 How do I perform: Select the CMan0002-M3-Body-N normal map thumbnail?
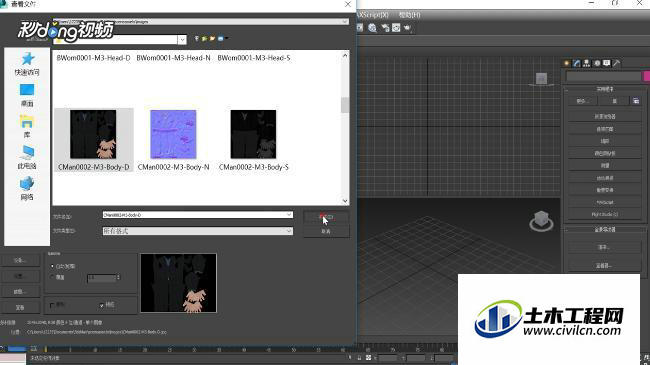[x=173, y=134]
